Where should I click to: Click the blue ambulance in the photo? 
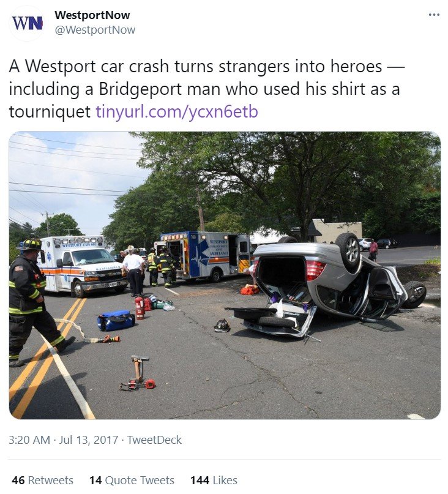[x=205, y=256]
